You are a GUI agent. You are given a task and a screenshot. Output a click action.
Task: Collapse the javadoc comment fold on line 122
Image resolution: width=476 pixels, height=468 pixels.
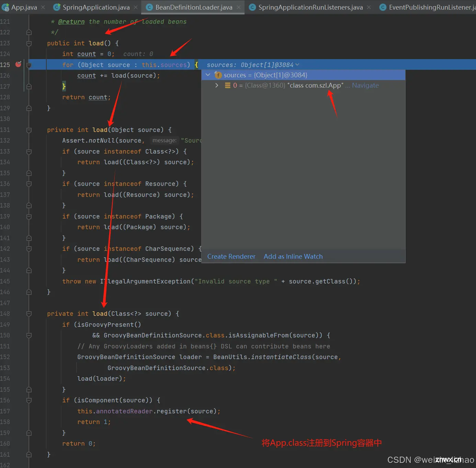(29, 32)
